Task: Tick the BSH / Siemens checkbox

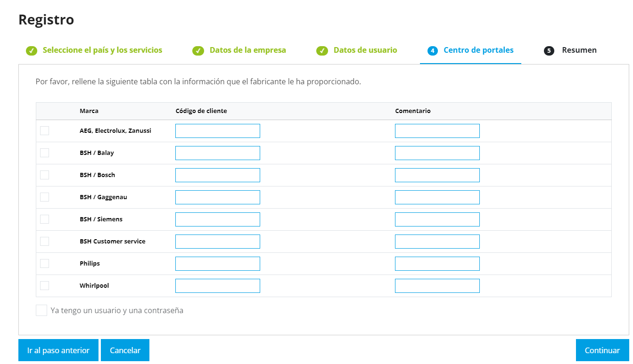Action: (x=45, y=219)
